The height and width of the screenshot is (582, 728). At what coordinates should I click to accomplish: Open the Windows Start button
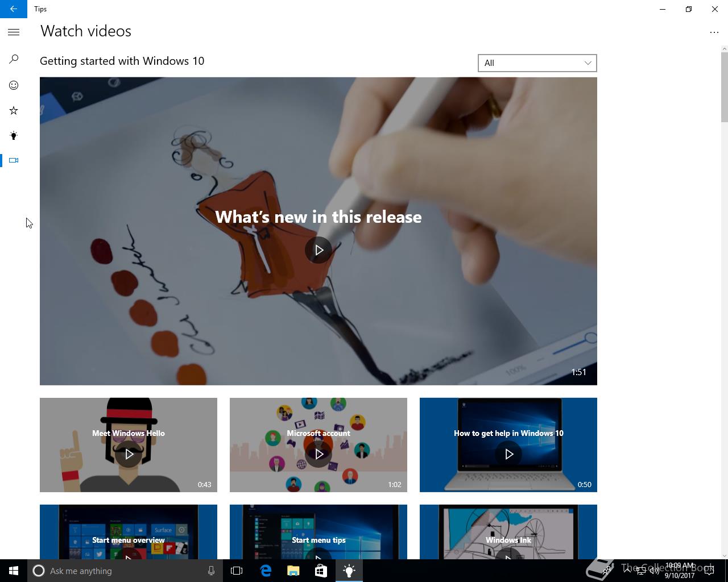[x=14, y=571]
